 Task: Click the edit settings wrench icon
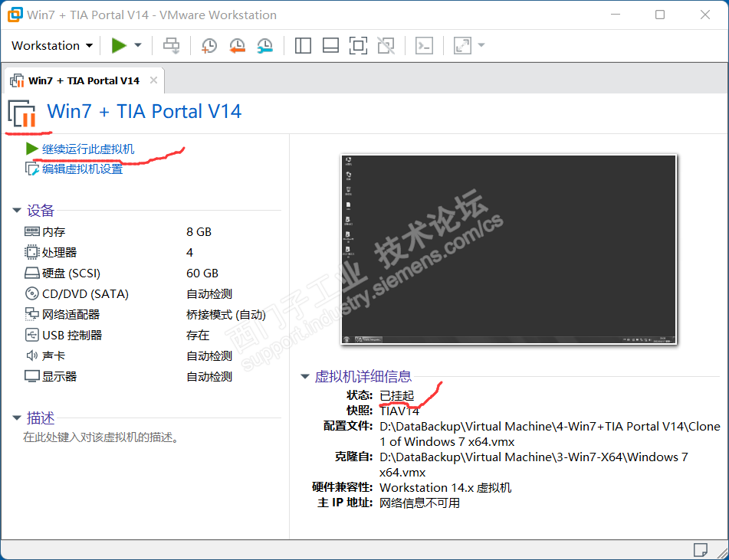31,169
